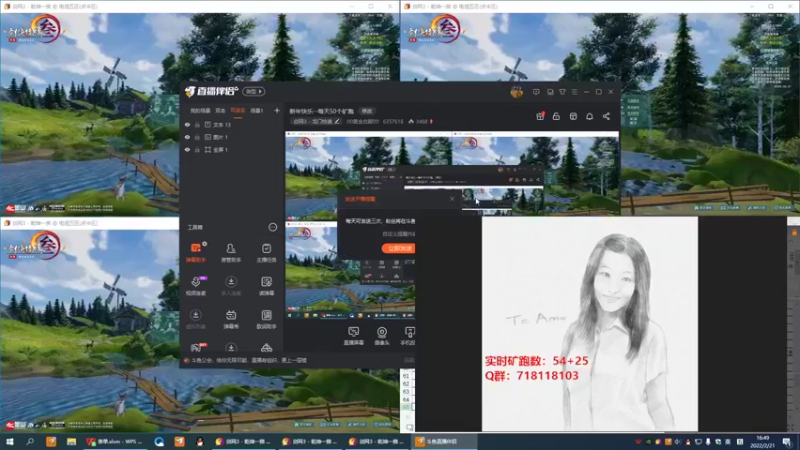Switch to the 场景1 scene tab

[257, 110]
